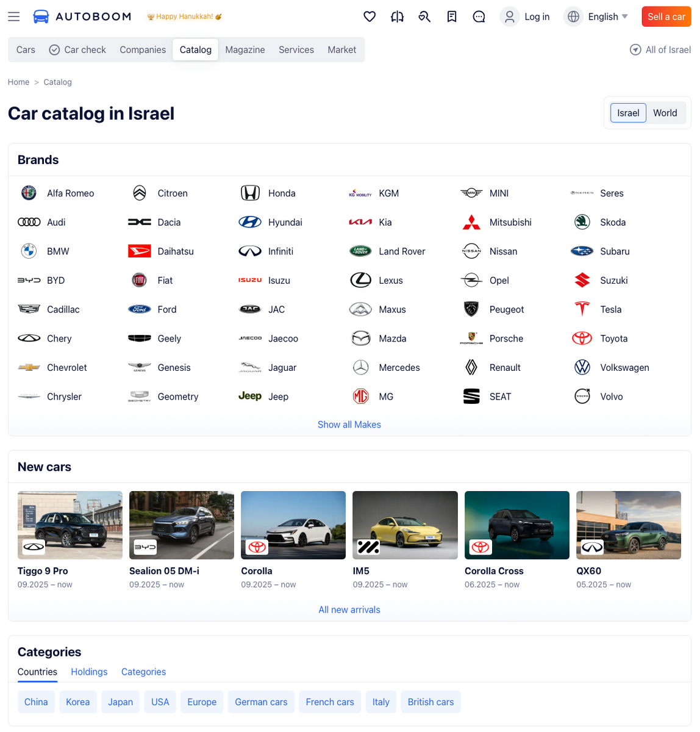Image resolution: width=700 pixels, height=732 pixels.
Task: Click the Honda logo
Action: [x=250, y=193]
